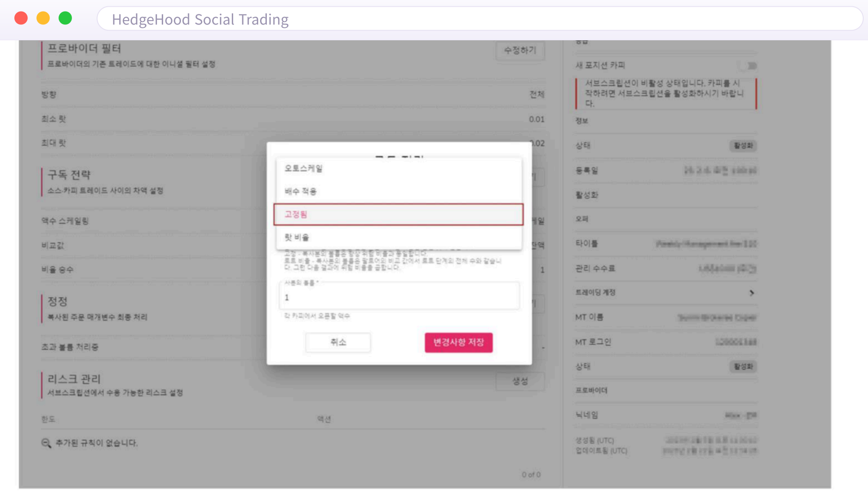This screenshot has height=503, width=868.
Task: Select the 오토스케일 option in dropdown list
Action: click(398, 168)
